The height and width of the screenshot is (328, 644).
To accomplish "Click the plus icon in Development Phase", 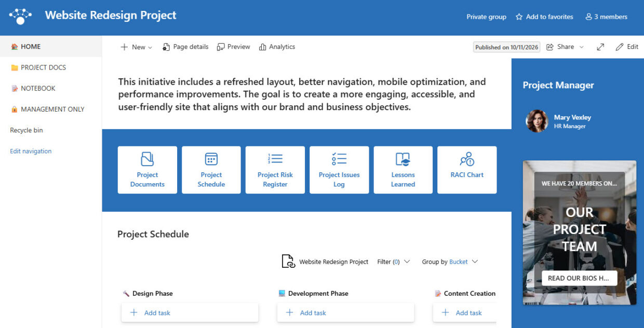I will tap(290, 312).
